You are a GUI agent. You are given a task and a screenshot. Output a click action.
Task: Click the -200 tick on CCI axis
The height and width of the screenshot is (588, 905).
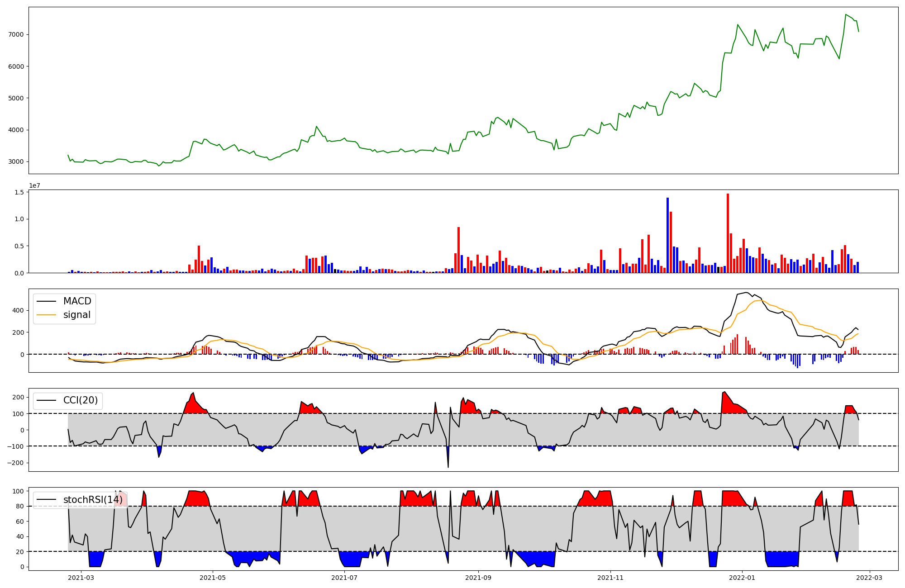click(x=15, y=463)
